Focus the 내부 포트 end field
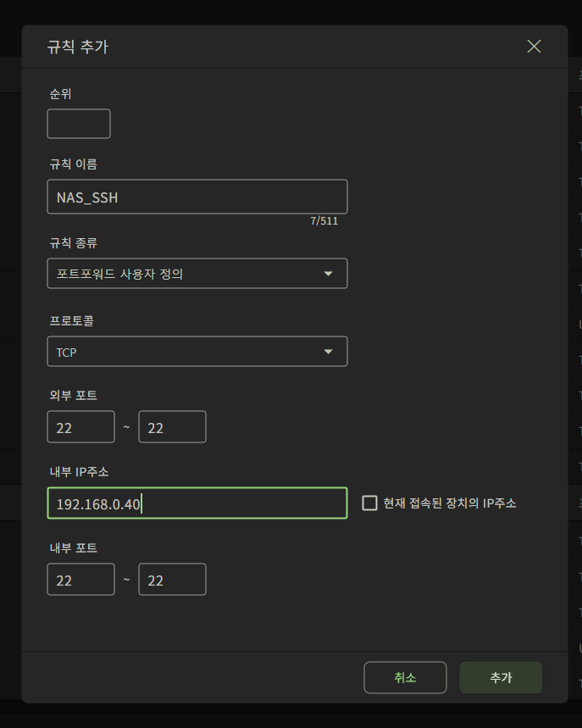Viewport: 582px width, 728px height. click(172, 580)
